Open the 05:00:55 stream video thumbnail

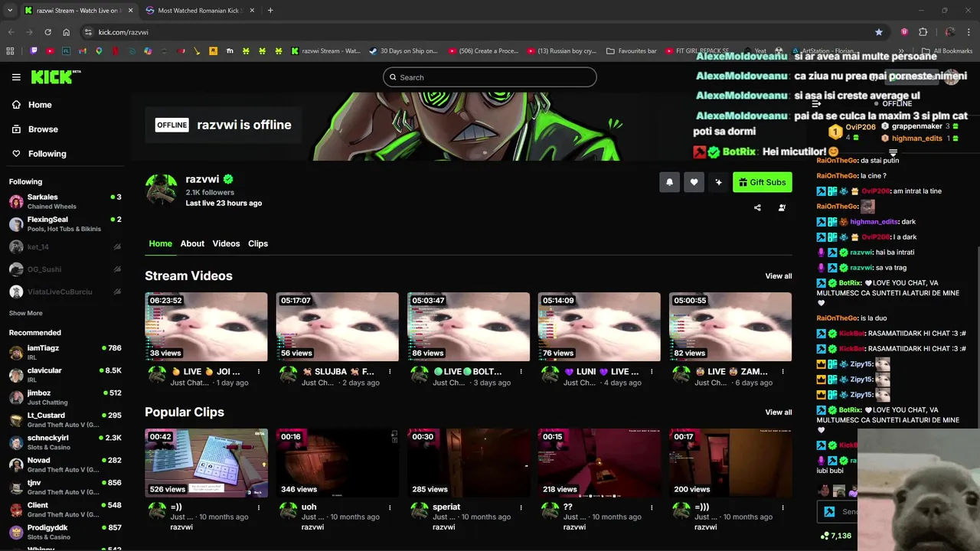(x=730, y=327)
